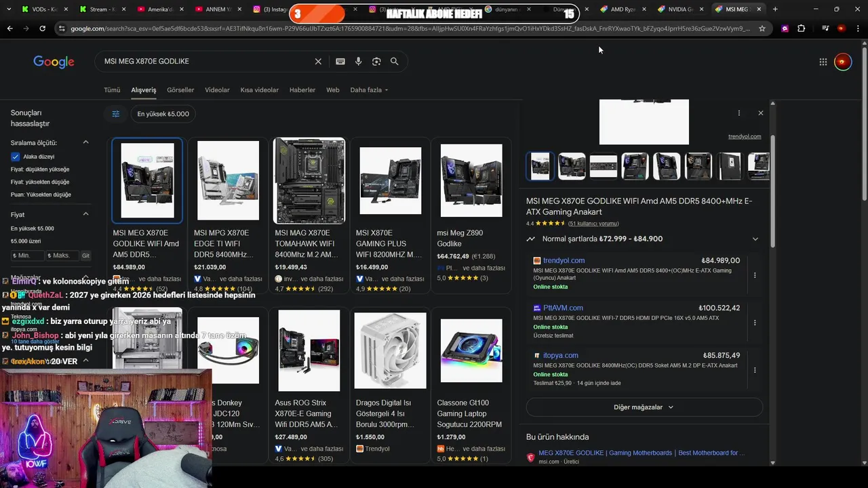Screen dimensions: 868x488
Task: Open the on-screen keyboard icon in search bar
Action: click(x=340, y=62)
